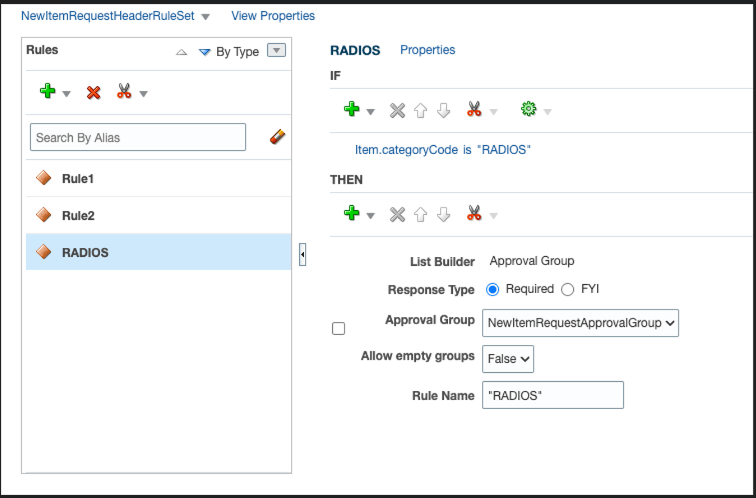This screenshot has height=498, width=756.
Task: Open the NewItemRequestHeaderRuleSet menu arrow
Action: [205, 17]
